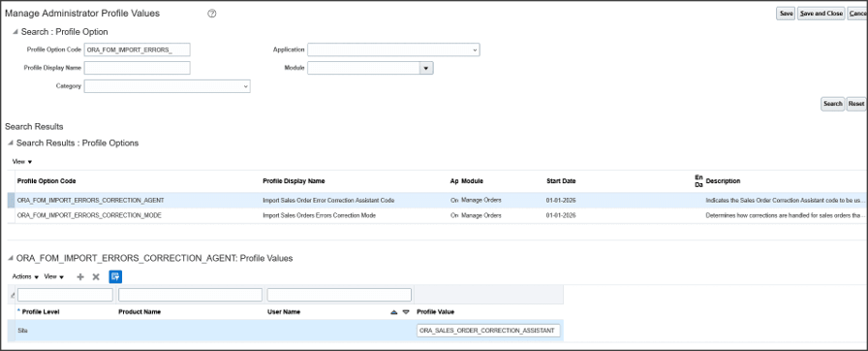Click the row selector of the CORRECTION_AGENT row
The width and height of the screenshot is (868, 351).
[11, 201]
